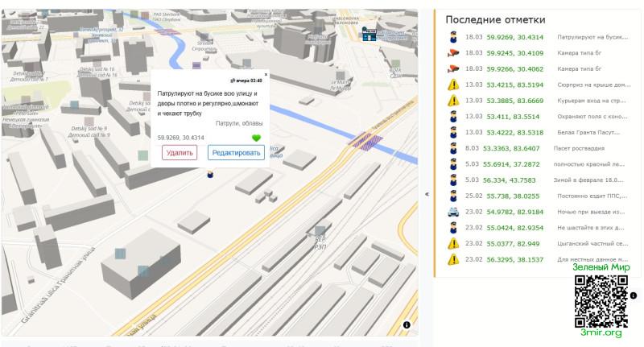This screenshot has height=347, width=644.
Task: Click camera icon for 59.9245, 30.4109 entry
Action: point(453,53)
